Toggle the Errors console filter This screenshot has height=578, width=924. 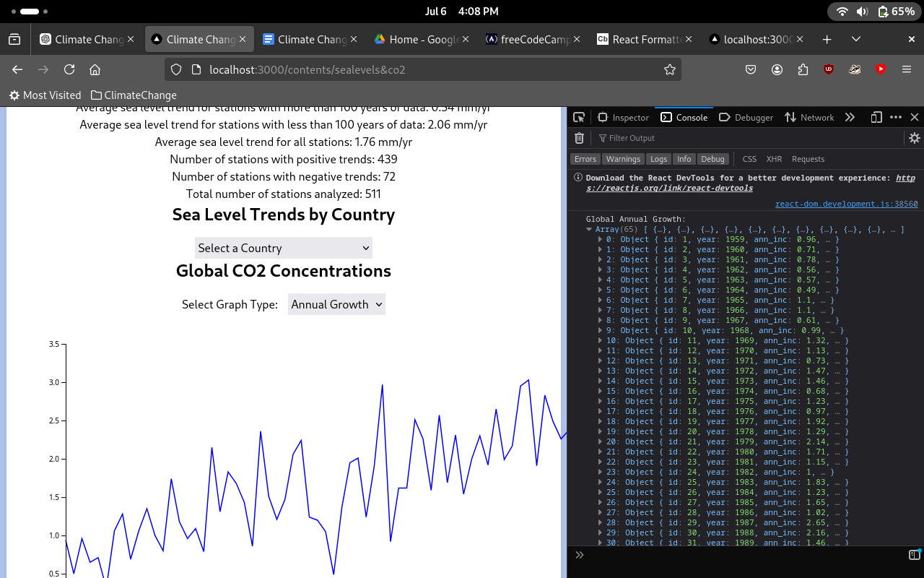coord(585,159)
